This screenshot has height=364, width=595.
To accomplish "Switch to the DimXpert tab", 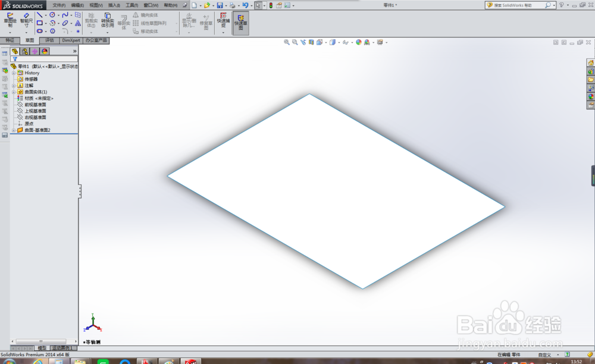I will (71, 40).
